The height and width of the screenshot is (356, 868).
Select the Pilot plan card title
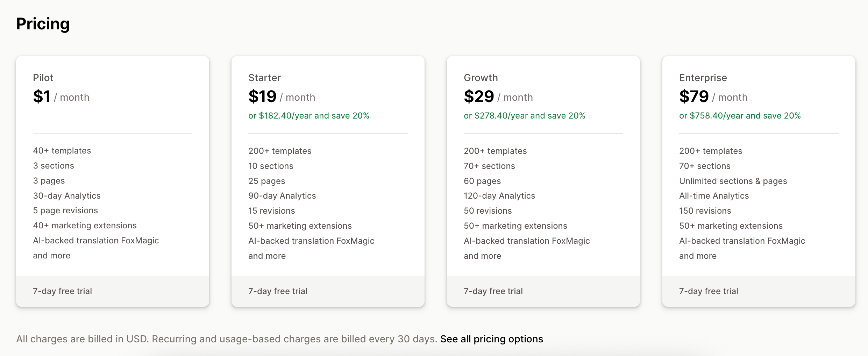(x=43, y=78)
